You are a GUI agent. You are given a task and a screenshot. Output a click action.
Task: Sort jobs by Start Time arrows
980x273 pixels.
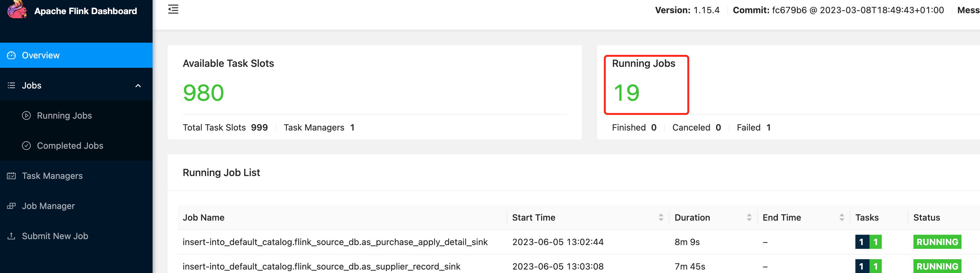coord(661,217)
